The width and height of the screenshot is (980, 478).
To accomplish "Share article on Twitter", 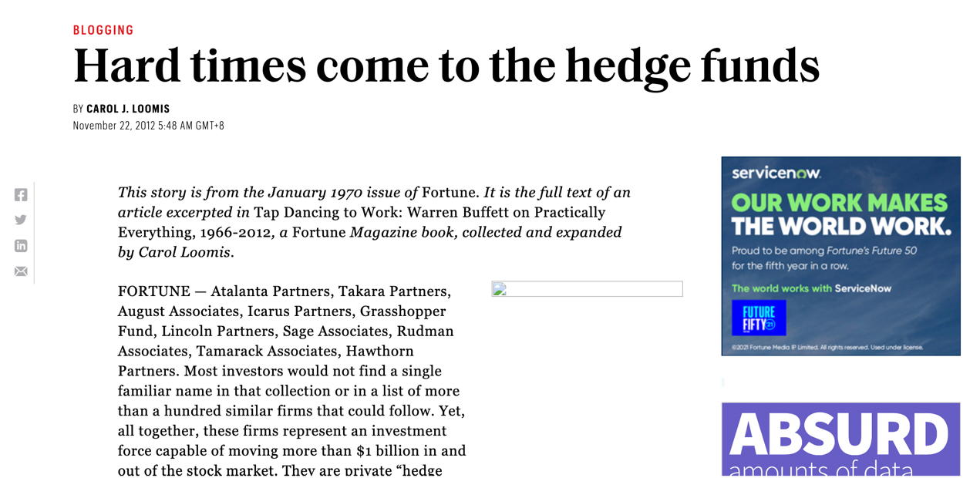I will tap(21, 220).
